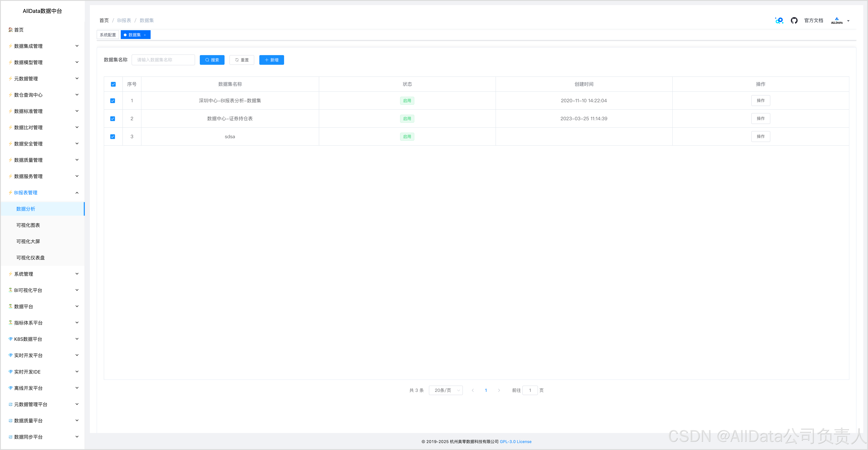The image size is (868, 450).
Task: Open the GitHub repository icon
Action: (x=794, y=21)
